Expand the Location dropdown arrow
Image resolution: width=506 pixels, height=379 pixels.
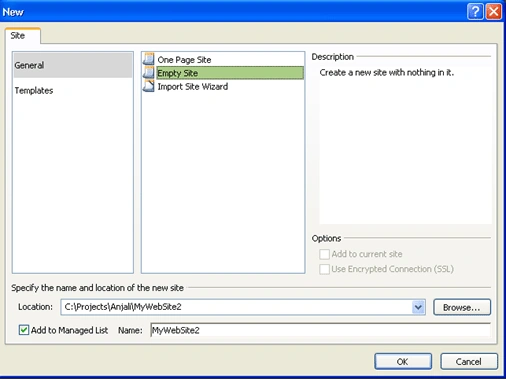click(418, 307)
